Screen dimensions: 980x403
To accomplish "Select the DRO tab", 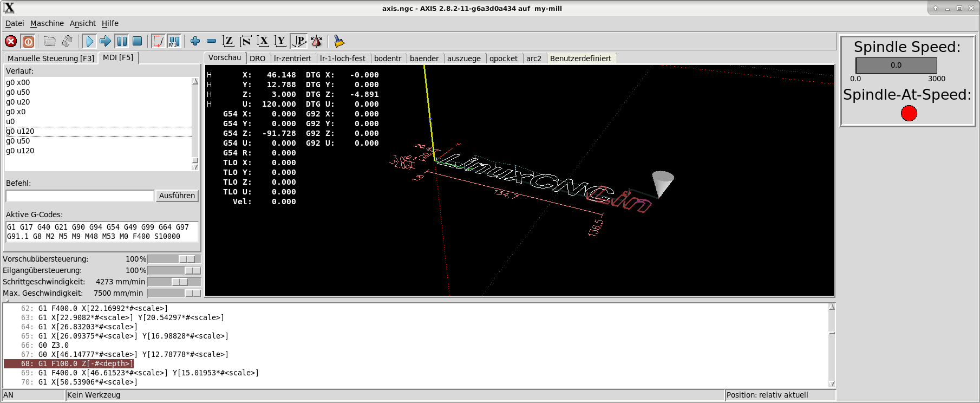I will 258,58.
